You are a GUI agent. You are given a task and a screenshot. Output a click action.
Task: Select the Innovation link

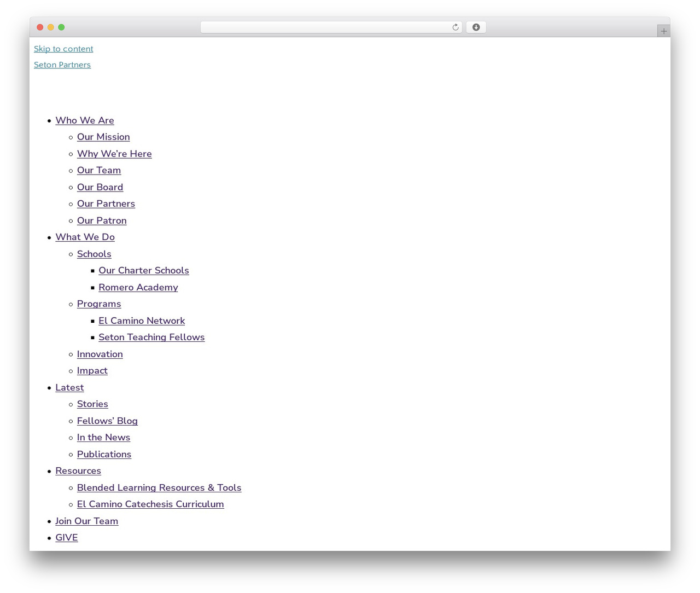100,354
